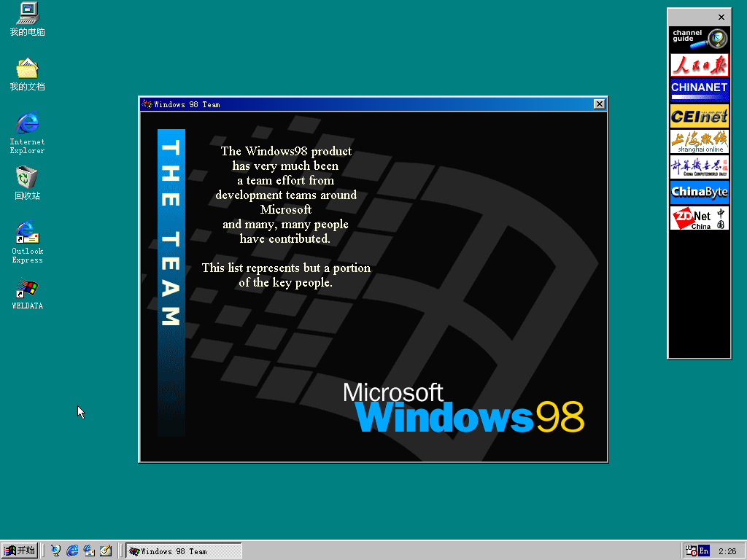747x560 pixels.
Task: Click the Show Desktop Quick Launch icon
Action: coord(106,551)
